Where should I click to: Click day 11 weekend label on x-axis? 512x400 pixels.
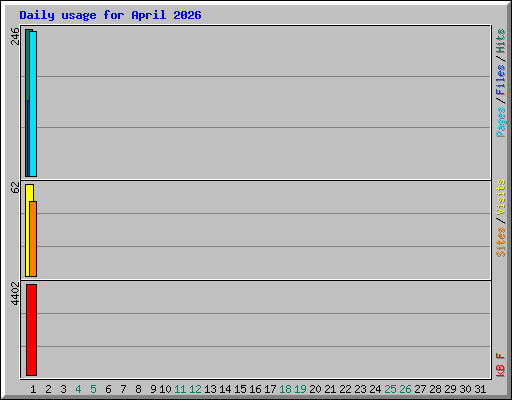[x=180, y=389]
